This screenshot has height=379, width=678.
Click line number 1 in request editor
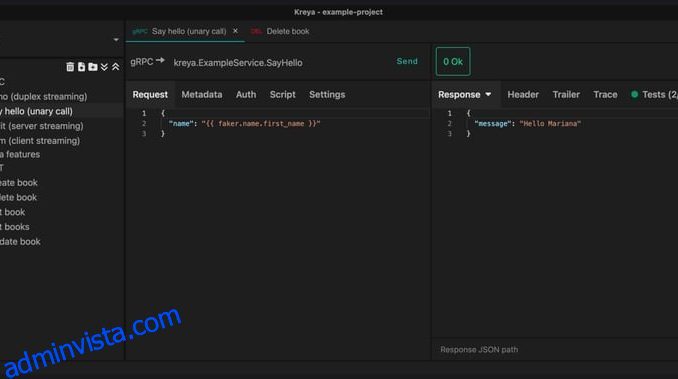click(144, 113)
